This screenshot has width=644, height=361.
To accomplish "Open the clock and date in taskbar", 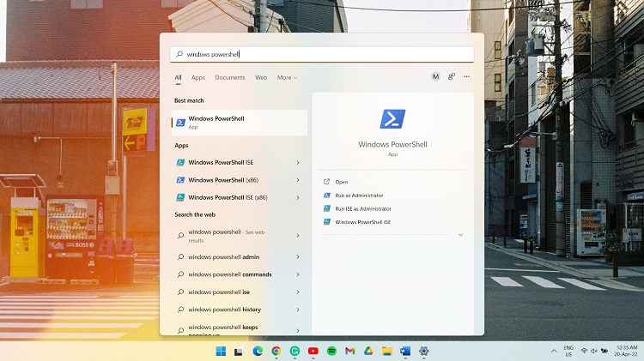I will pyautogui.click(x=625, y=352).
